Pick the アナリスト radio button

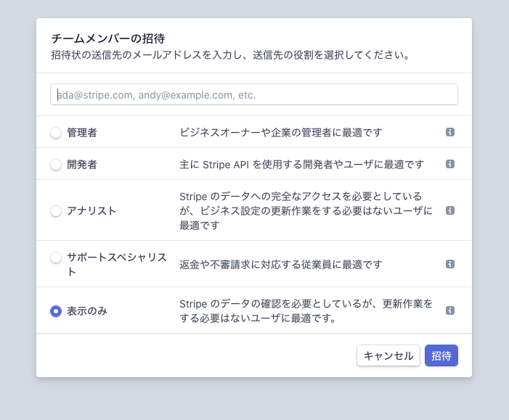pyautogui.click(x=56, y=211)
